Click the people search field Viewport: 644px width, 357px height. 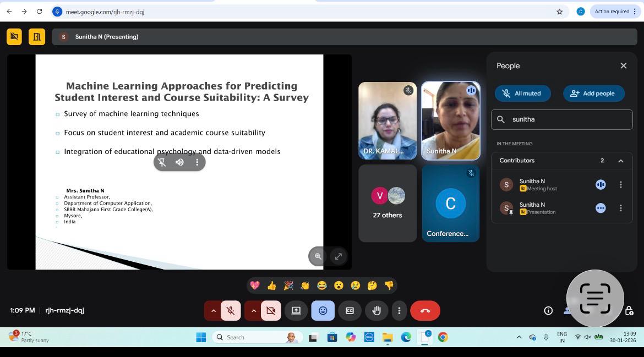pyautogui.click(x=567, y=119)
